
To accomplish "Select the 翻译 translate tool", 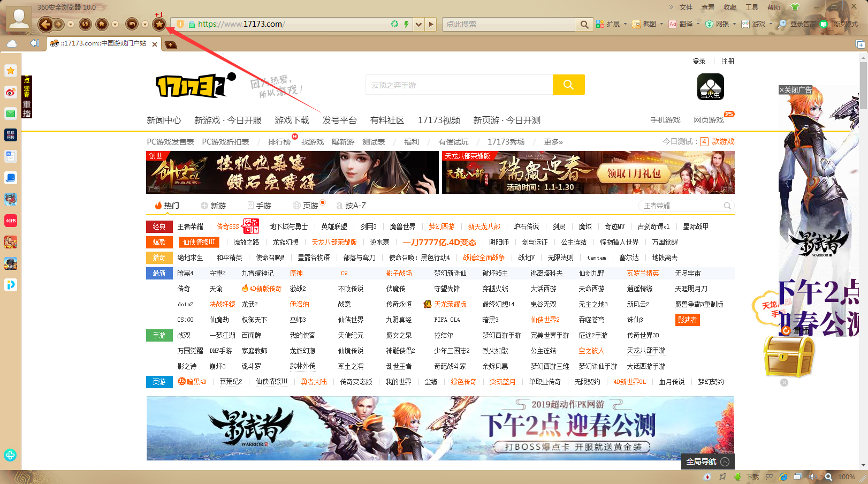I will point(687,24).
